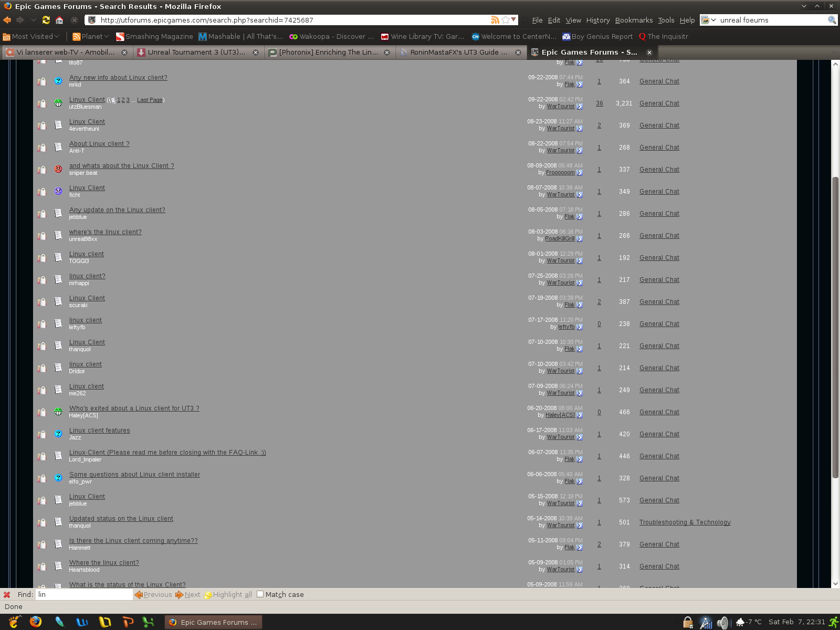Enable Match case checkbox
840x630 pixels.
(260, 594)
